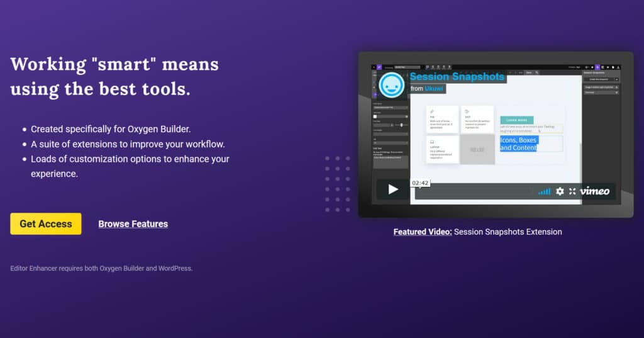Viewport: 644px width, 338px height.
Task: Open the Ukuwi author link
Action: (434, 88)
